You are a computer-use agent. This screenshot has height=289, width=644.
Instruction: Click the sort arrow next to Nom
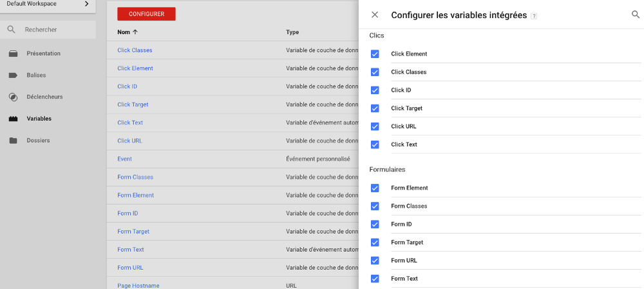(x=135, y=32)
